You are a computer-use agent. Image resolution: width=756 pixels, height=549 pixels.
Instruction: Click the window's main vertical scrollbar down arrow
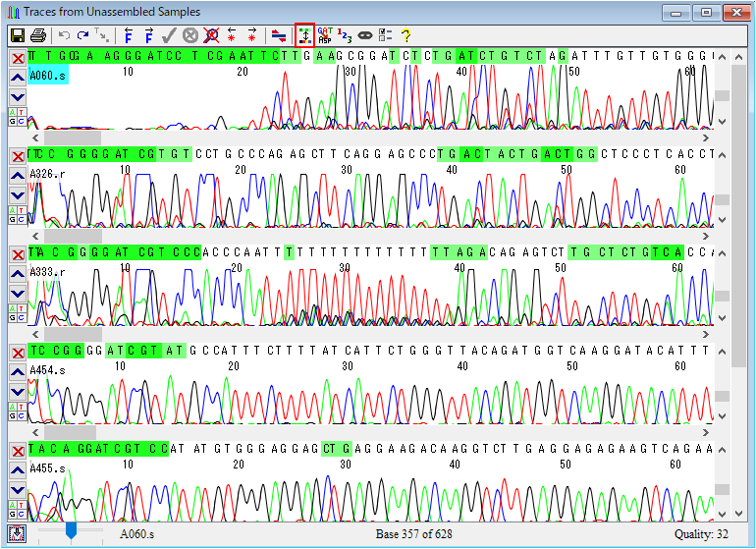[738, 514]
